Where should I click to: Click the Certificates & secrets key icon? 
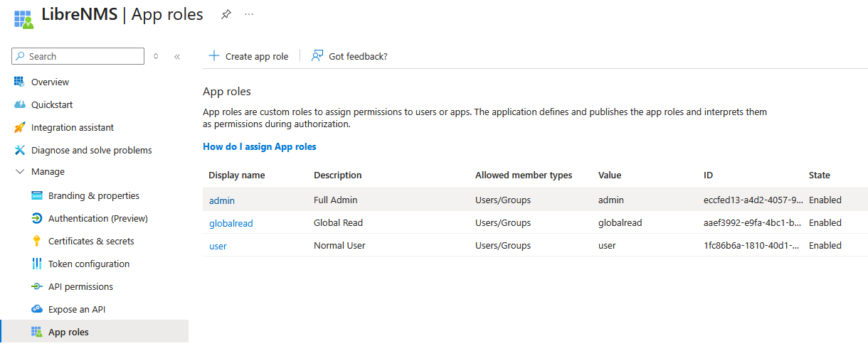coord(37,241)
